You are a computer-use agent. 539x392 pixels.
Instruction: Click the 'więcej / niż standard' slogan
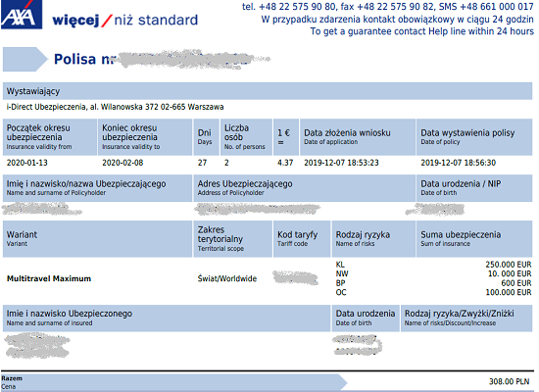pyautogui.click(x=125, y=21)
